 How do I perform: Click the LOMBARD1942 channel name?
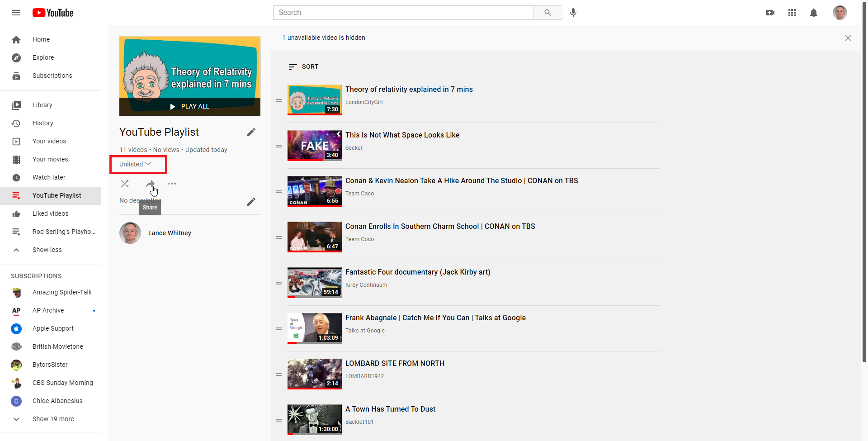tap(364, 376)
